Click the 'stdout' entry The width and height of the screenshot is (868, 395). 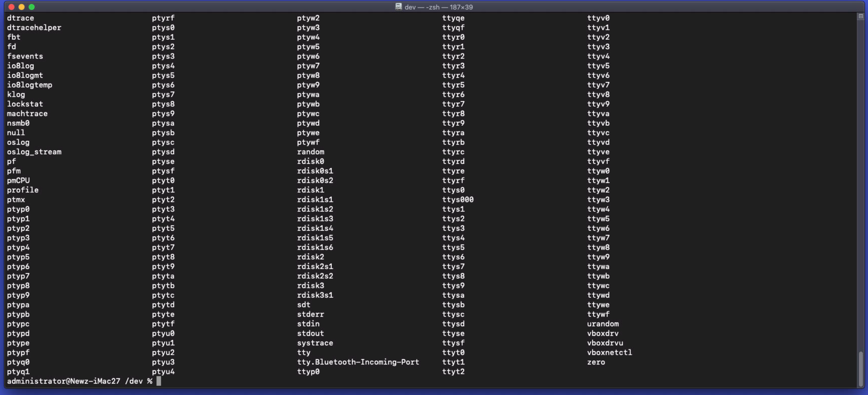[311, 333]
